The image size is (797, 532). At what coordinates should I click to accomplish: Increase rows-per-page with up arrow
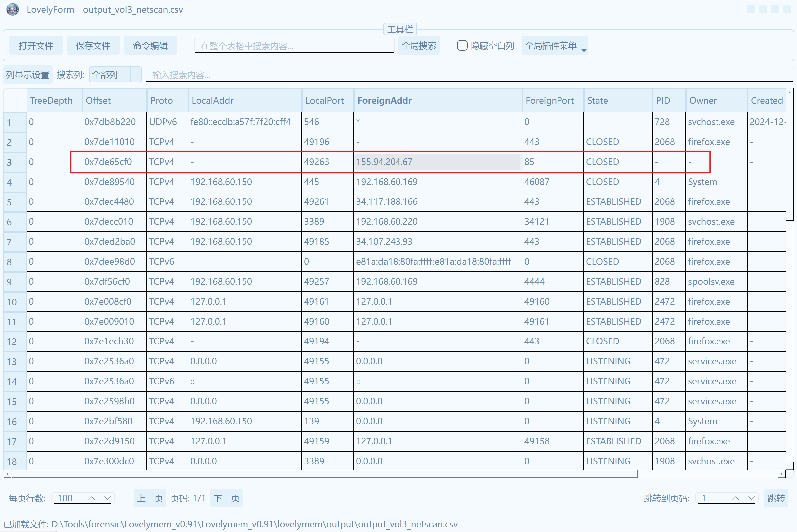(x=92, y=498)
